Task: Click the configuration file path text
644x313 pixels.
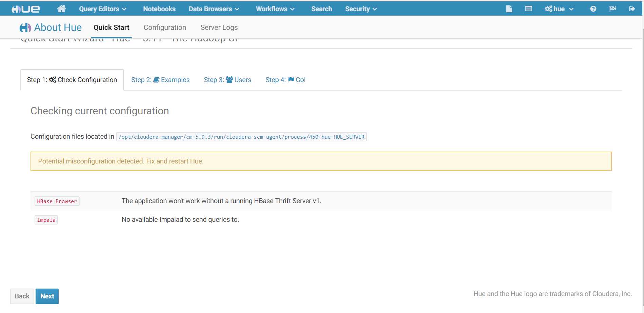Action: 241,137
